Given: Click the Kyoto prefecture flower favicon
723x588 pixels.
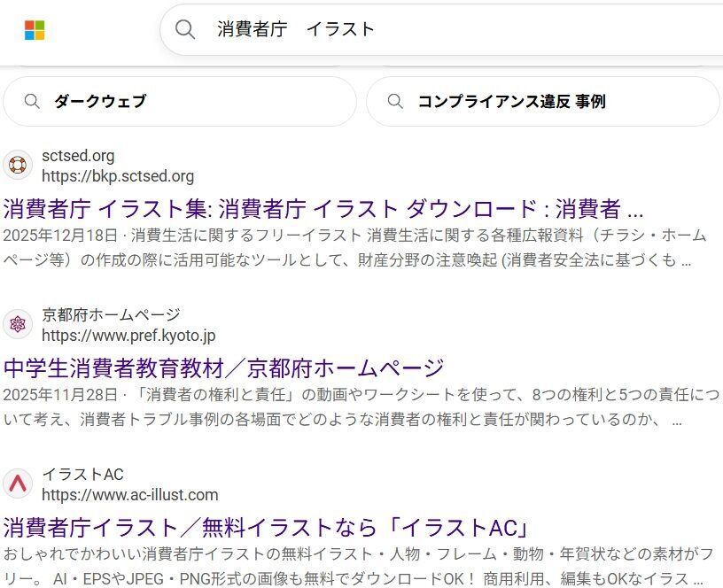Looking at the screenshot, I should point(18,324).
